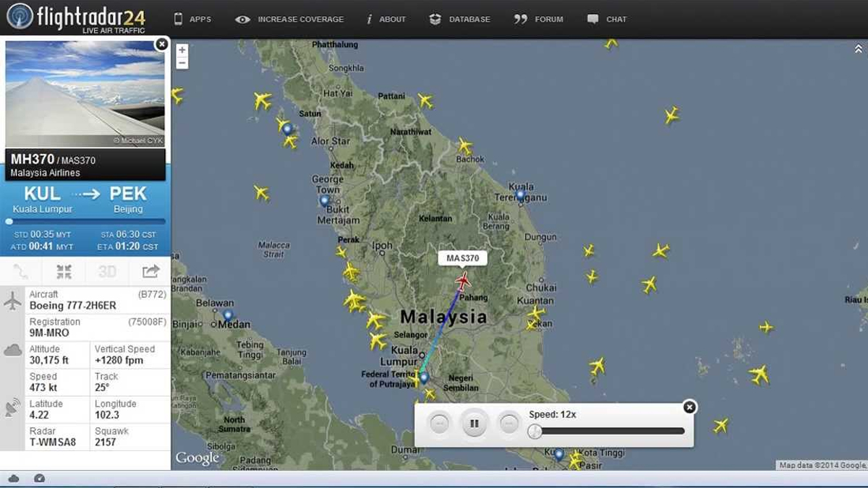Viewport: 868px width, 488px height.
Task: Open the APPS menu
Action: point(192,20)
